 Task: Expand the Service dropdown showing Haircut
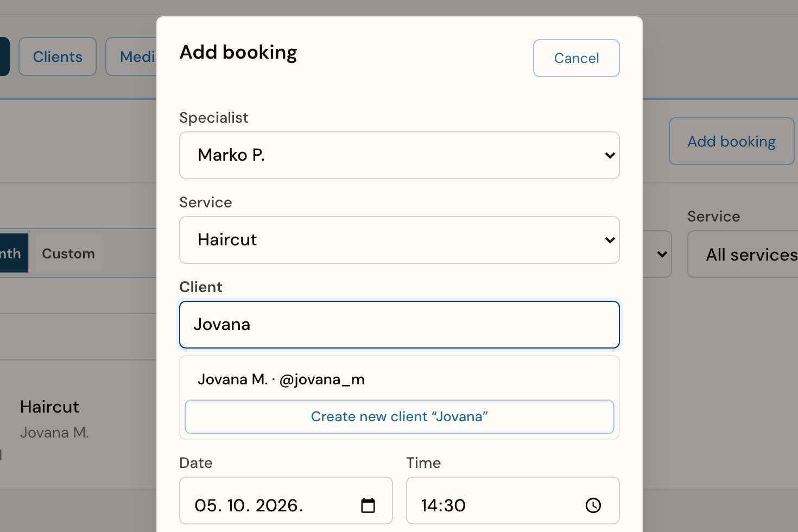pyautogui.click(x=400, y=240)
